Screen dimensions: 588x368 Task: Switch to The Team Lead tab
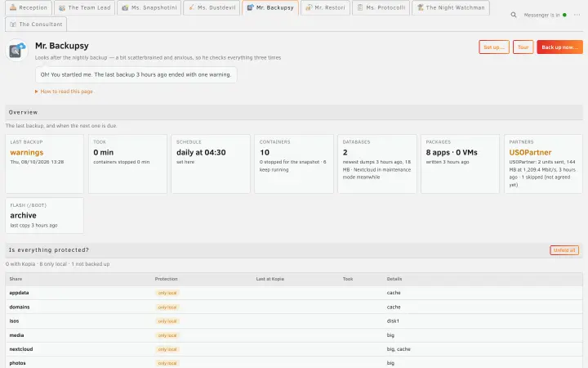[85, 7]
